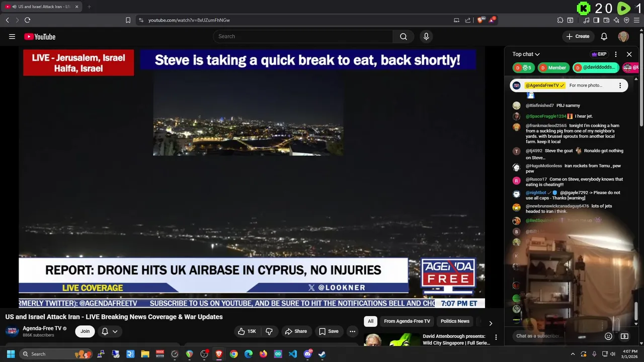Close the live chat panel
Image resolution: width=644 pixels, height=362 pixels.
pos(629,54)
